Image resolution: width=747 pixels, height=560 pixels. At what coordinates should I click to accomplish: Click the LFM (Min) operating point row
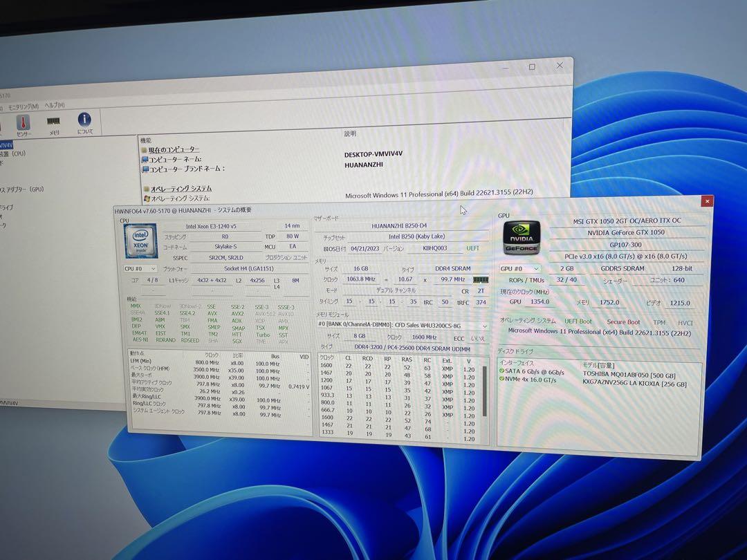point(219,362)
